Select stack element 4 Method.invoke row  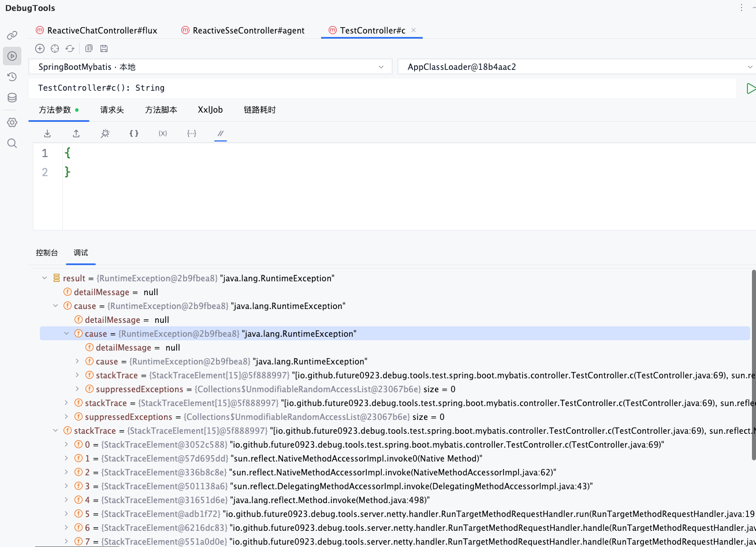[x=395, y=500]
